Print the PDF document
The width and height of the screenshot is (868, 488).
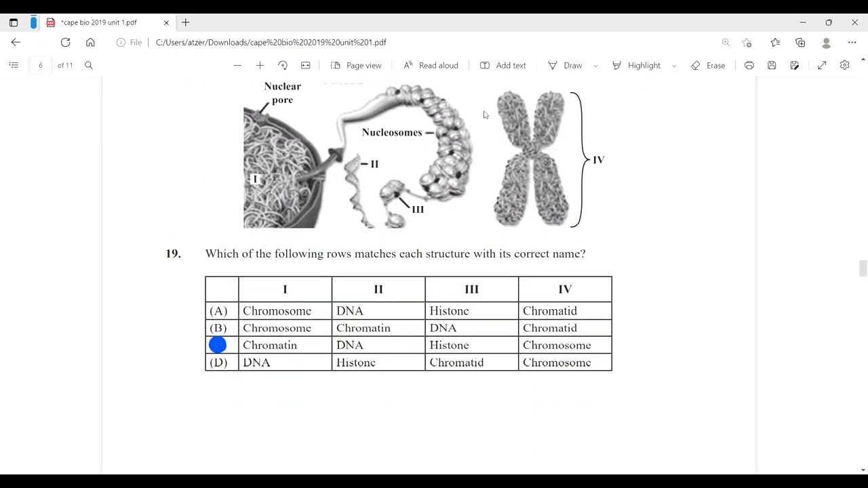(749, 65)
